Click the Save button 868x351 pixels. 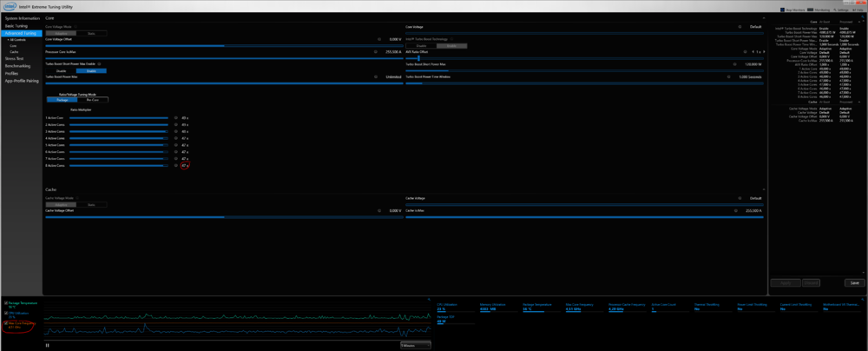point(854,282)
